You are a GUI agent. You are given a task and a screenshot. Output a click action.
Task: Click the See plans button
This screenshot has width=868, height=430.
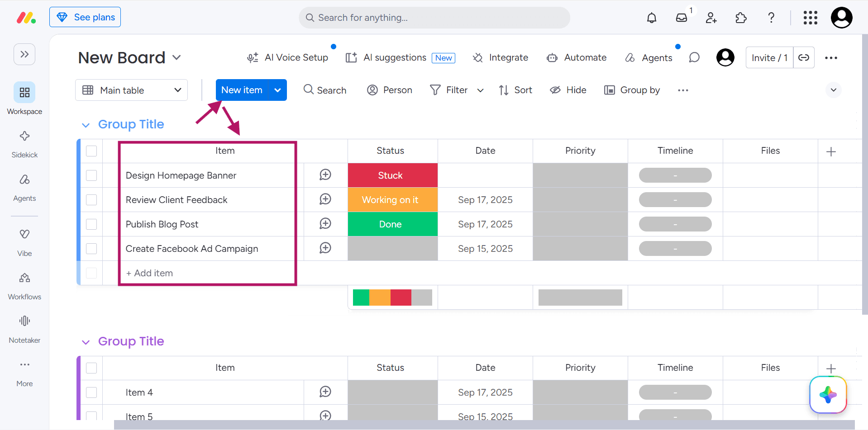85,17
